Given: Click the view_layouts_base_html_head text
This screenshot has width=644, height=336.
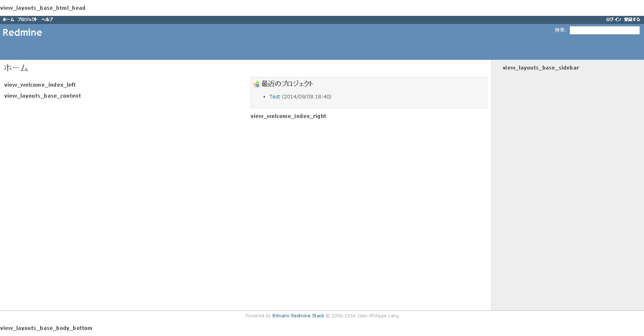Looking at the screenshot, I should 43,8.
